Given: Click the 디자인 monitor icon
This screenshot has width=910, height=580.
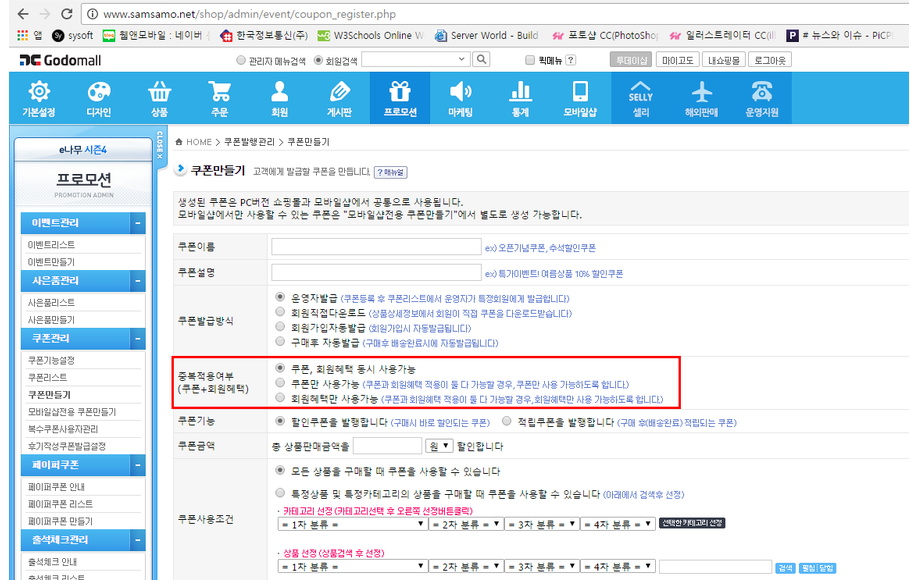Looking at the screenshot, I should click(x=99, y=92).
